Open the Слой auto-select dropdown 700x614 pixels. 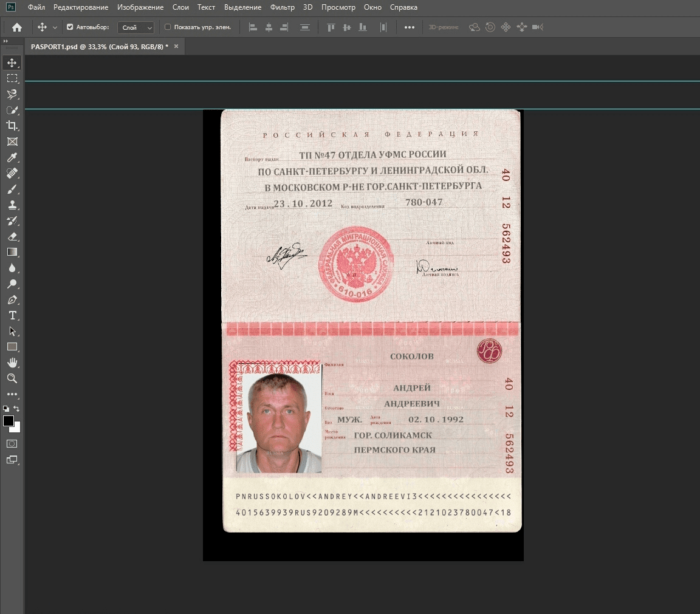click(136, 27)
